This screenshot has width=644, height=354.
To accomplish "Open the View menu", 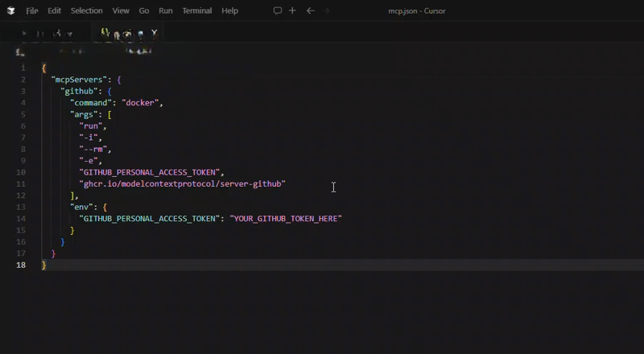I will [x=121, y=11].
